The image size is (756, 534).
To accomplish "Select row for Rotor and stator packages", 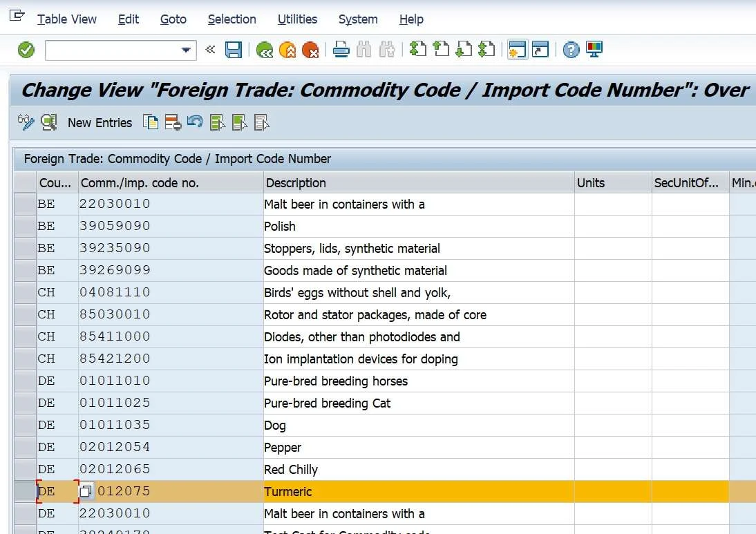I will tap(25, 315).
